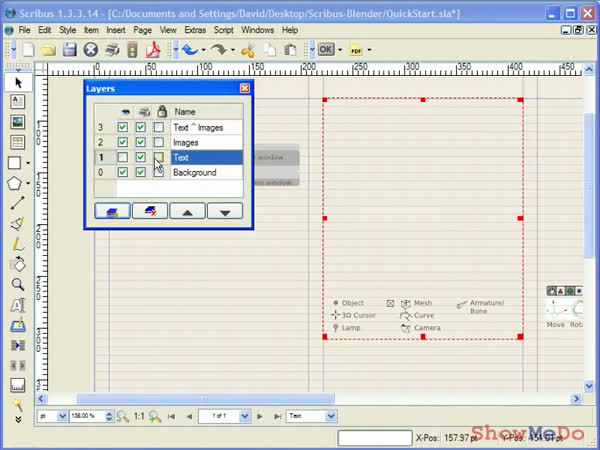The height and width of the screenshot is (450, 600).
Task: Lock the Images layer
Action: (x=159, y=142)
